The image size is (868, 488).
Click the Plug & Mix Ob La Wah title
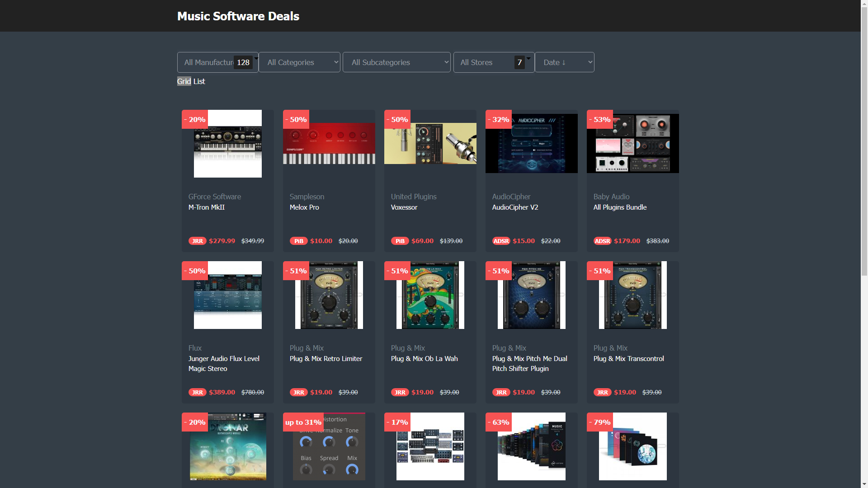click(424, 358)
